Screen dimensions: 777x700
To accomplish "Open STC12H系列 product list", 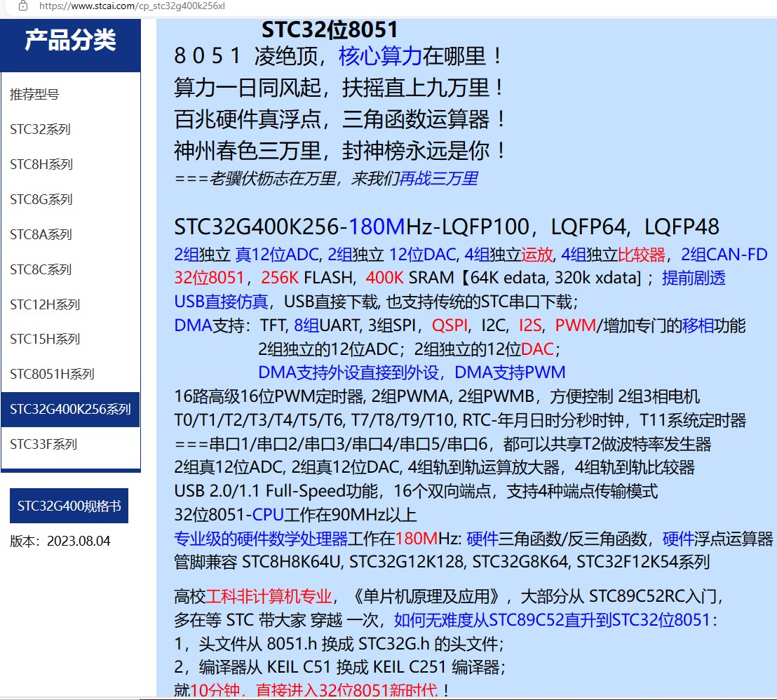I will click(x=45, y=304).
